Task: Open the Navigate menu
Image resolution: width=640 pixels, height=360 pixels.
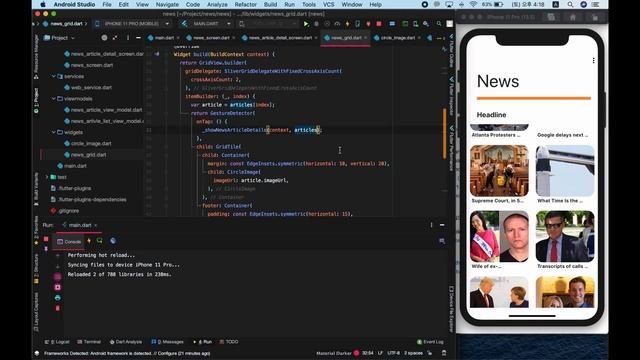Action: 167,4
